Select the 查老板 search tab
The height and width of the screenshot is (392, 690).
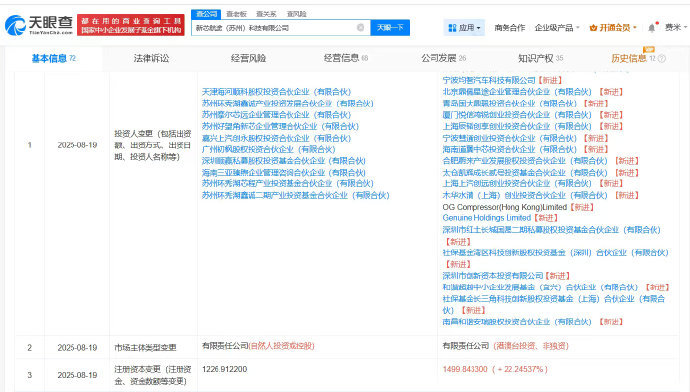coord(236,14)
